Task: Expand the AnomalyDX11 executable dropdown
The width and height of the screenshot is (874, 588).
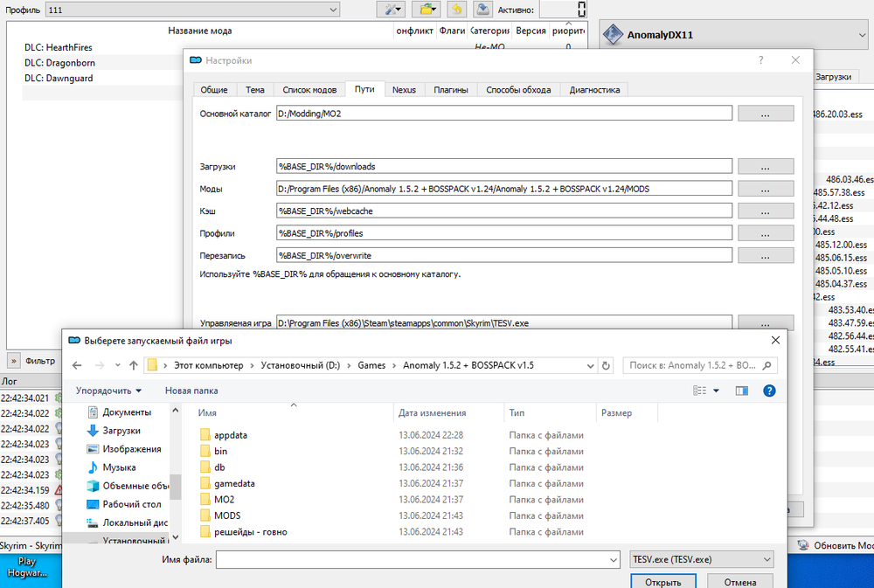Action: point(863,35)
